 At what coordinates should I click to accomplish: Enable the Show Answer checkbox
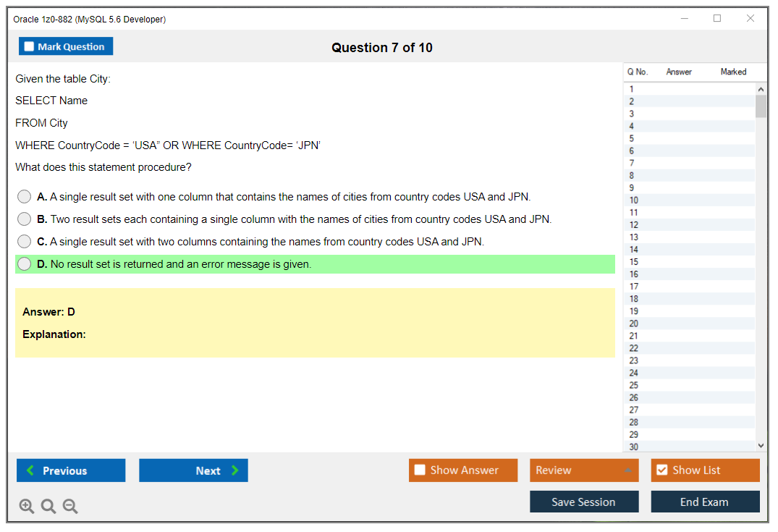point(420,470)
